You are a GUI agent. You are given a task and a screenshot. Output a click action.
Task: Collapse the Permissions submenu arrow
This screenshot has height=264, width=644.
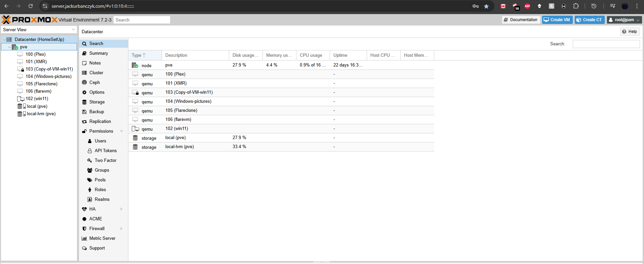tap(121, 131)
